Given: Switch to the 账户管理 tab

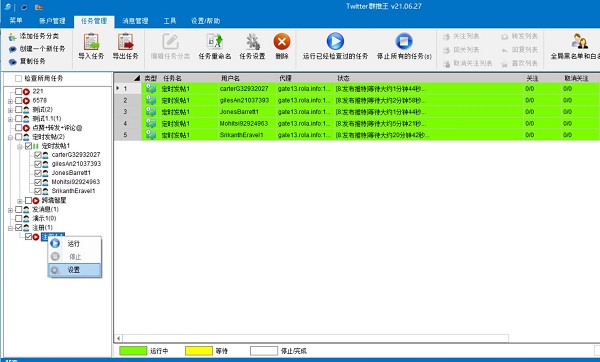Looking at the screenshot, I should pyautogui.click(x=52, y=21).
